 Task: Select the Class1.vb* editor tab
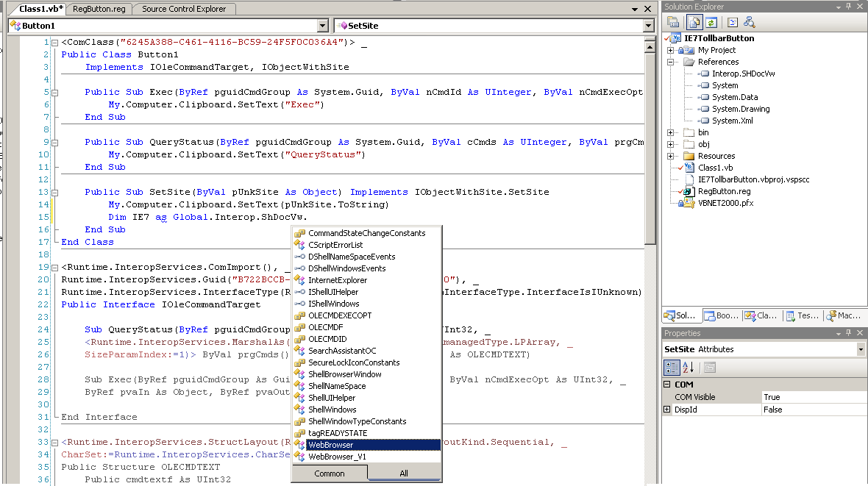click(x=40, y=9)
